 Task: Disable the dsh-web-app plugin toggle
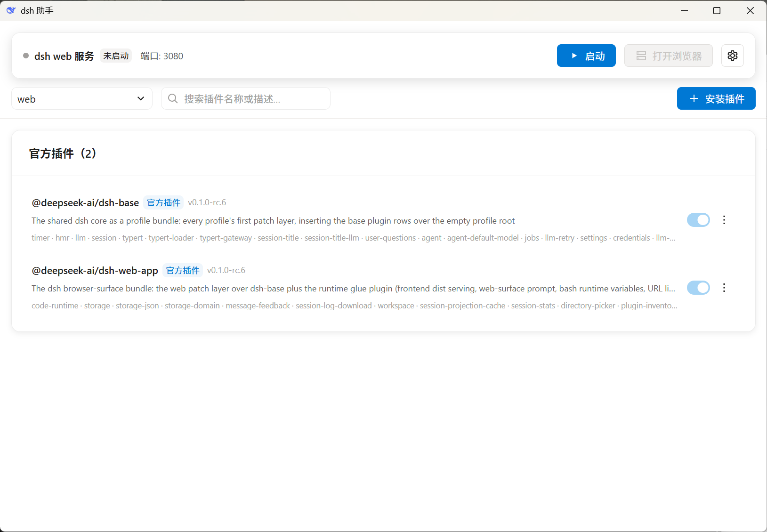pos(698,288)
